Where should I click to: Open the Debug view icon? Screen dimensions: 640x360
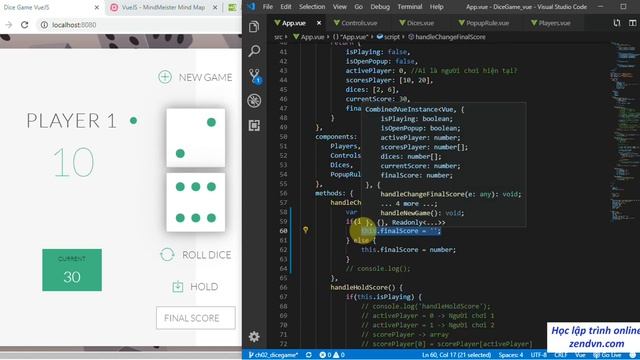tap(254, 101)
